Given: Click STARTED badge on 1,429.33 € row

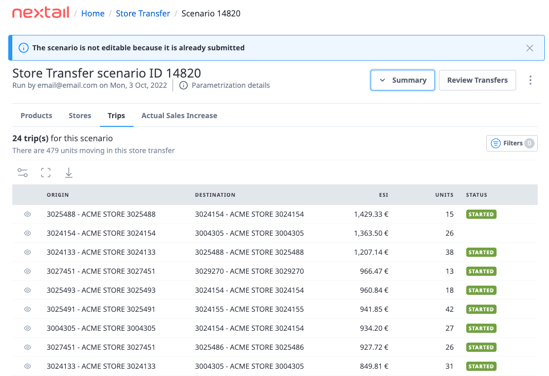Looking at the screenshot, I should (481, 214).
